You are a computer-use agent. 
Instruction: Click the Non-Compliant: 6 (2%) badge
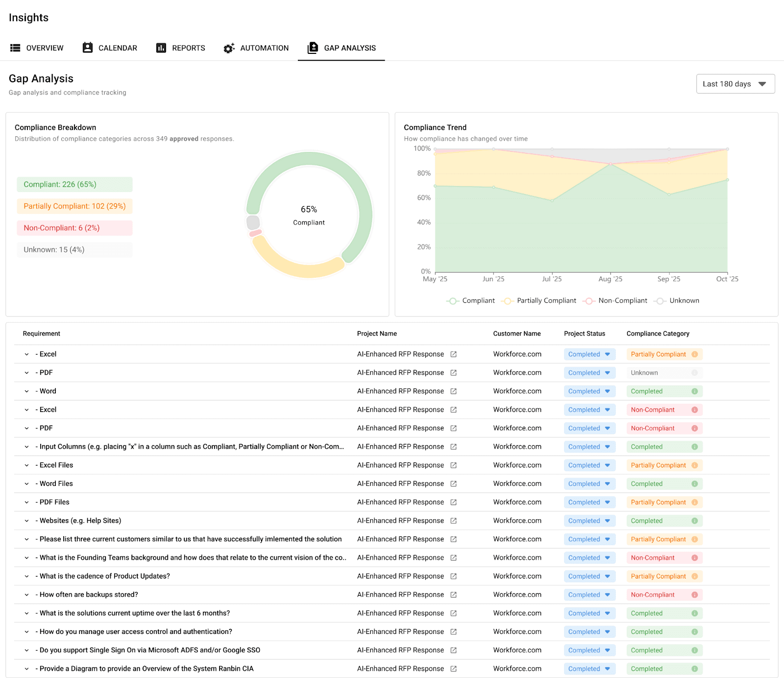(x=74, y=228)
